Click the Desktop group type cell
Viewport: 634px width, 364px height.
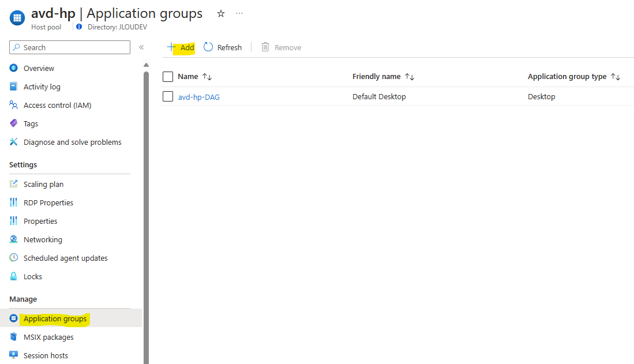pyautogui.click(x=541, y=97)
